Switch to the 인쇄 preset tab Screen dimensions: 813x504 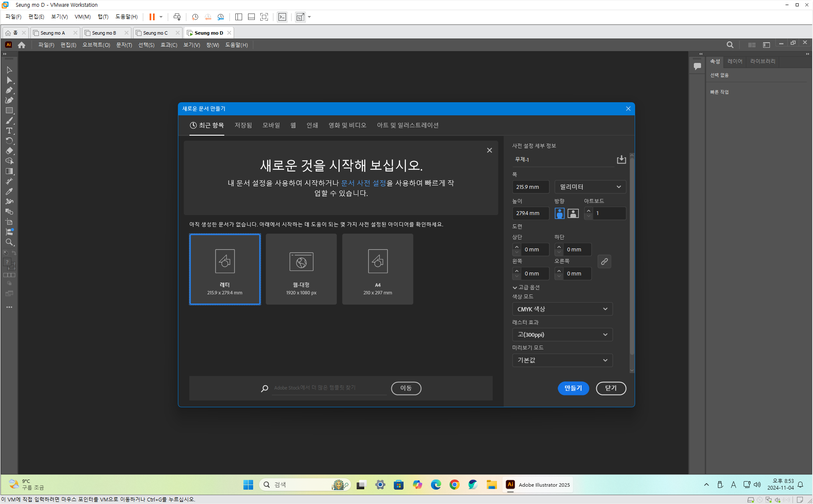[312, 125]
